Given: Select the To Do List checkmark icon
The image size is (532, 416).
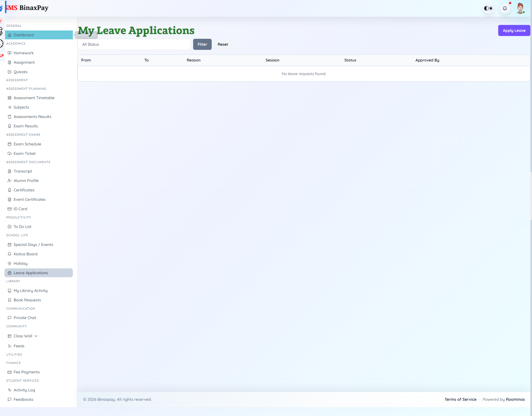Looking at the screenshot, I should (9, 226).
